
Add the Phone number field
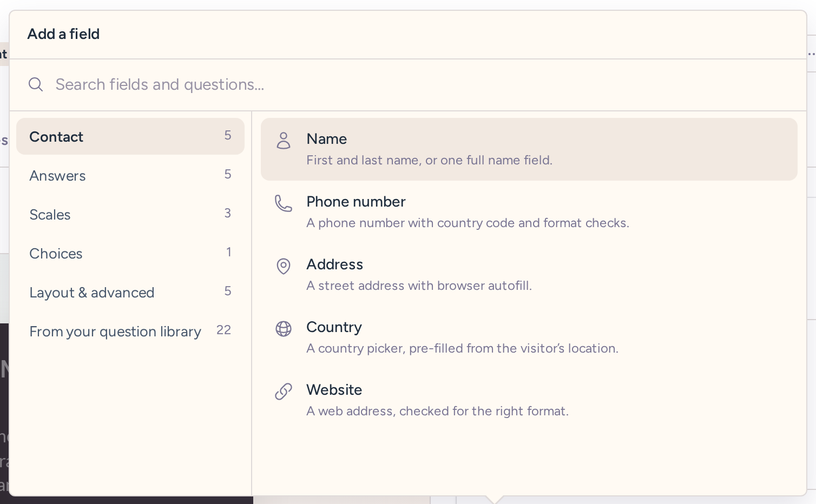529,212
